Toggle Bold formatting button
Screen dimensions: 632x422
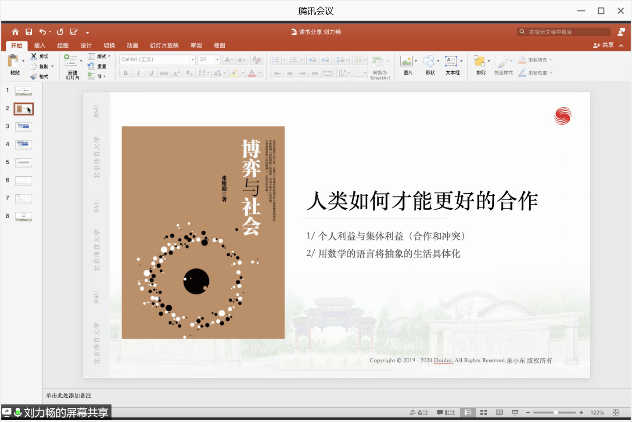click(124, 73)
